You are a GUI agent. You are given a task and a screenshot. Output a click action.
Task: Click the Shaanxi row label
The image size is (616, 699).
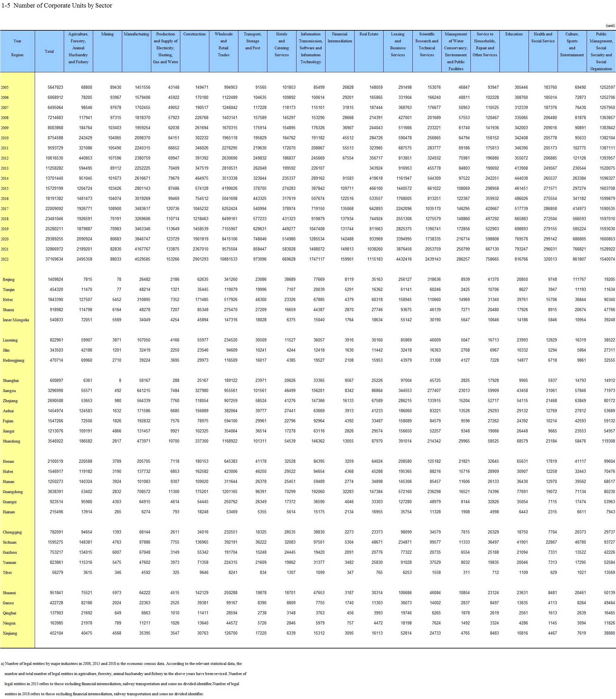pos(9,593)
